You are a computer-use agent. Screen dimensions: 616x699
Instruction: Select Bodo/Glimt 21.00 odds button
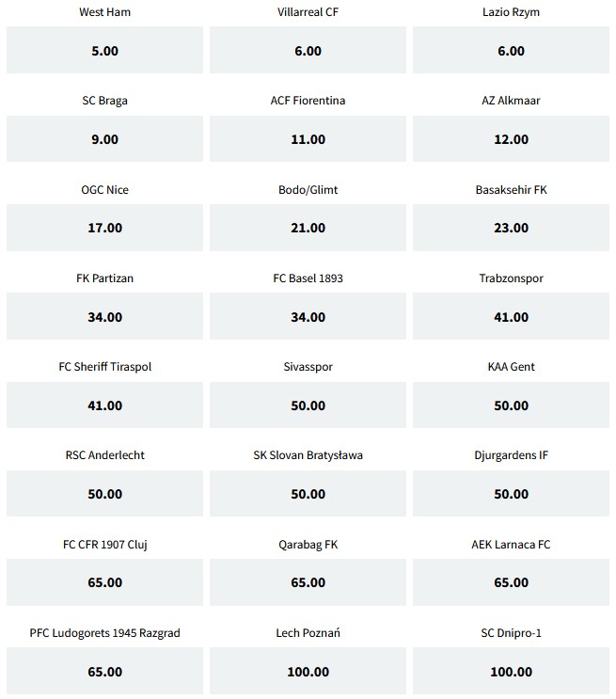pos(308,228)
